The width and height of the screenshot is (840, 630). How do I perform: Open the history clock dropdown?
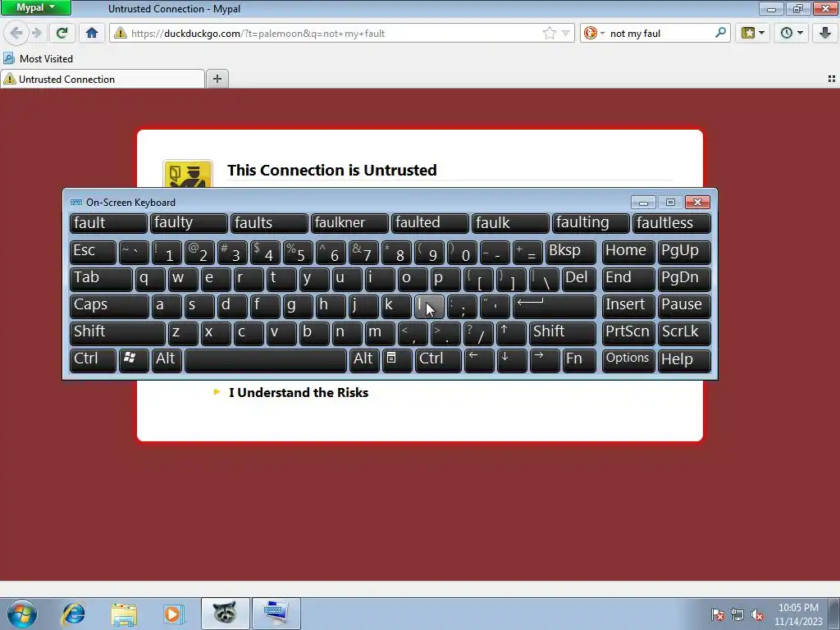[x=792, y=33]
